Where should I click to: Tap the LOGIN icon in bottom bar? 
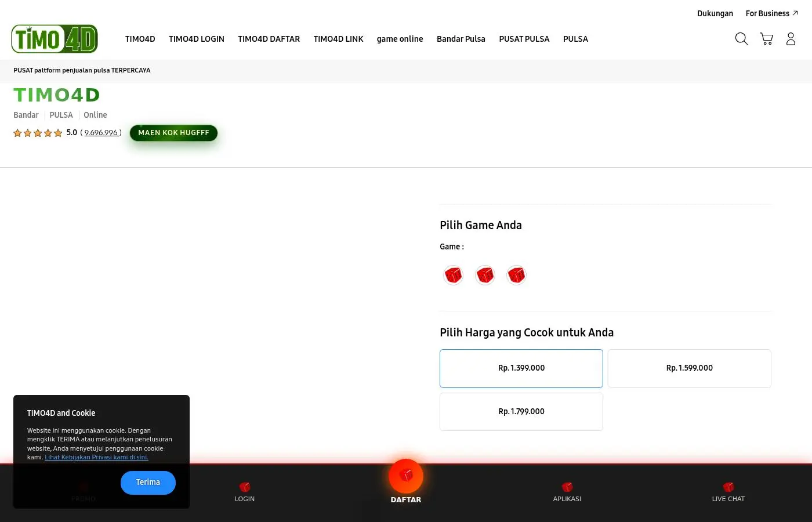click(245, 487)
